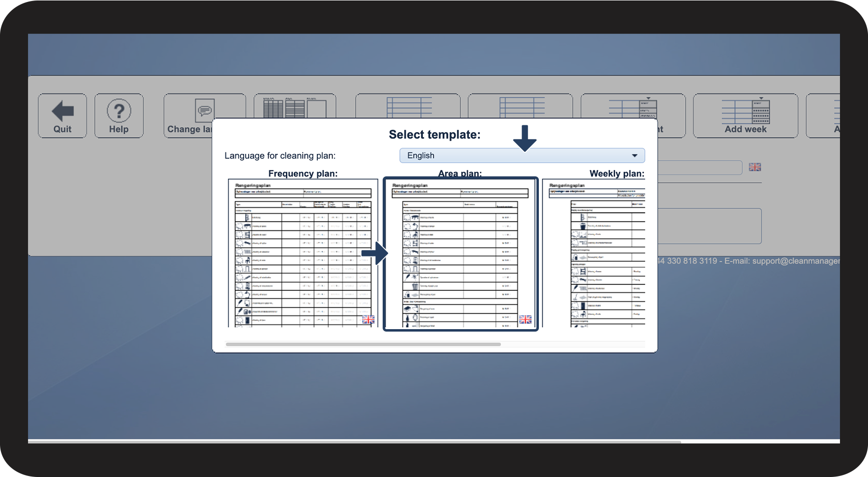Click the horizontal scrollbar in template dialog
The width and height of the screenshot is (868, 477).
tap(363, 344)
